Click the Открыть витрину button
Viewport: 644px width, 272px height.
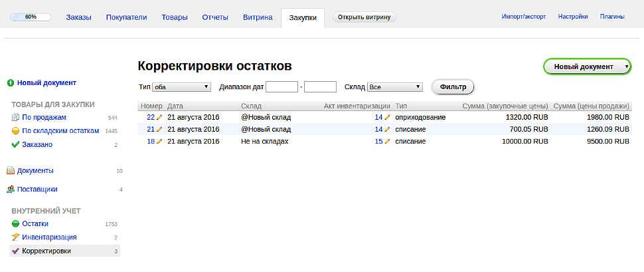click(x=364, y=17)
